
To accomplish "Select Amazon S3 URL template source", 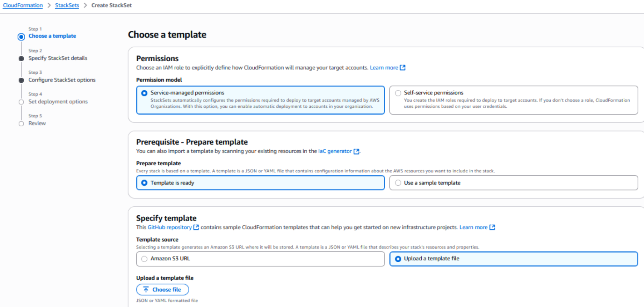I will 260,259.
